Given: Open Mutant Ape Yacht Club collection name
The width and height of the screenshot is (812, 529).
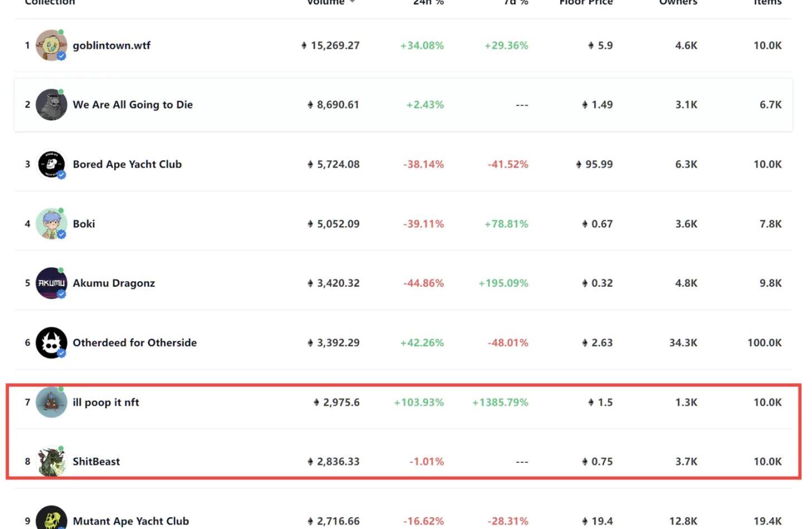Looking at the screenshot, I should pos(131,521).
